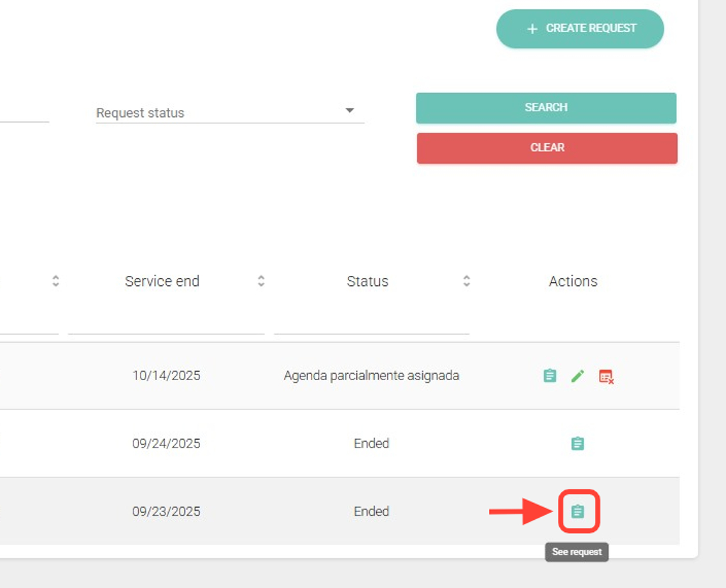The height and width of the screenshot is (588, 726).
Task: Click the 09/23/2025 date cell
Action: tap(166, 511)
